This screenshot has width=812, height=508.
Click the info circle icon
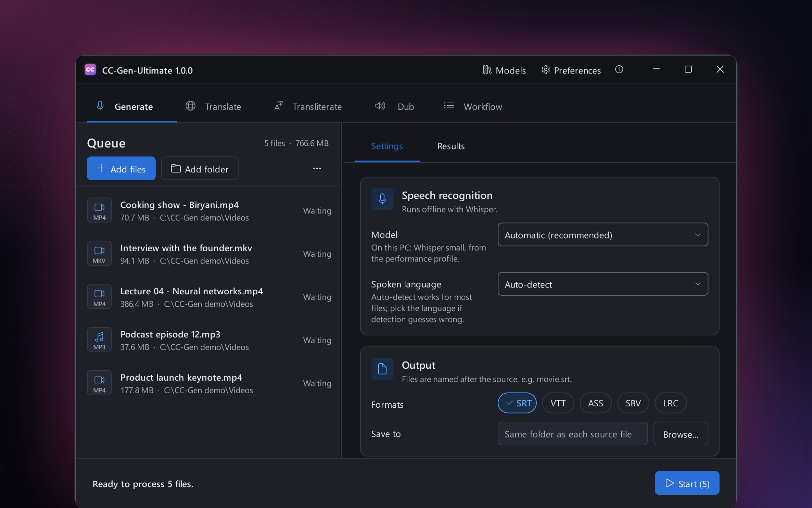point(619,69)
